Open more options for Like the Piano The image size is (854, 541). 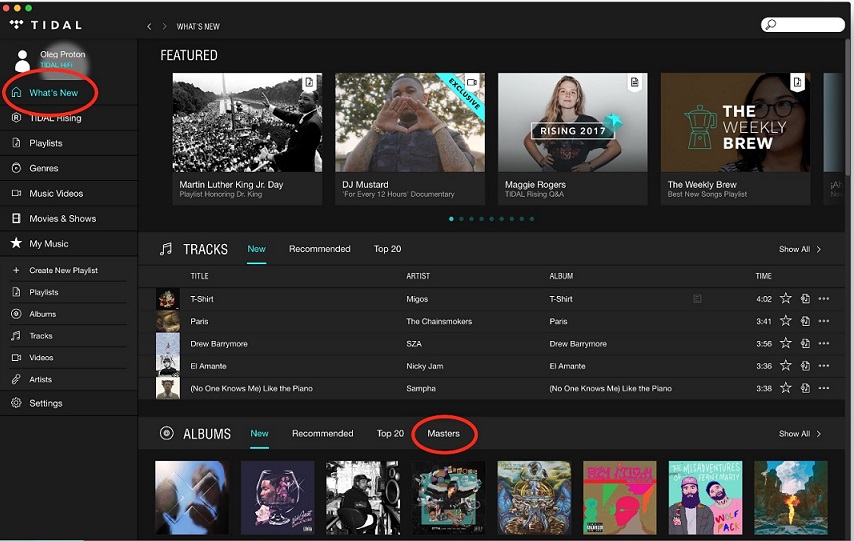[x=824, y=388]
